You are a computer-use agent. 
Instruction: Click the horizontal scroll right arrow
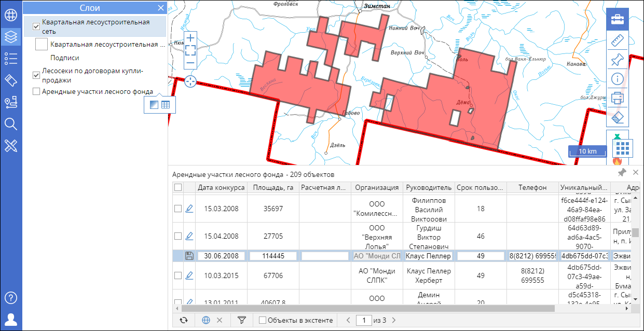coord(627,308)
